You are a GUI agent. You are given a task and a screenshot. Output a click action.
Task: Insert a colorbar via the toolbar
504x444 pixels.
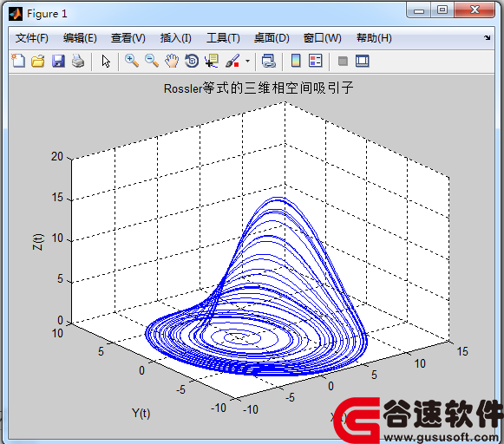(x=296, y=61)
